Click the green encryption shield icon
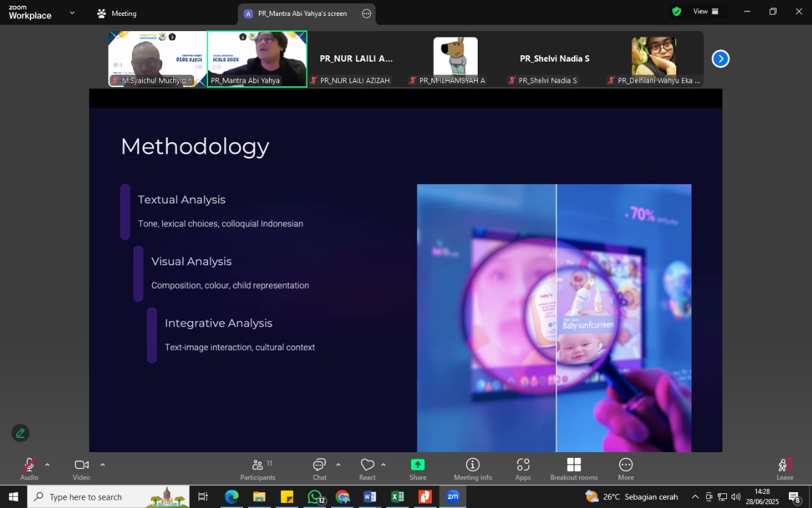 pyautogui.click(x=677, y=11)
